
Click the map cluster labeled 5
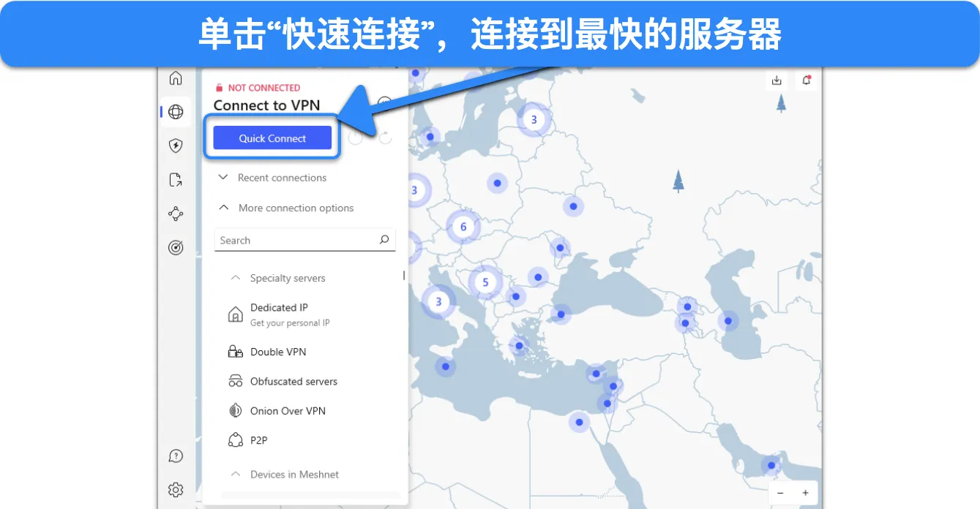pyautogui.click(x=485, y=282)
